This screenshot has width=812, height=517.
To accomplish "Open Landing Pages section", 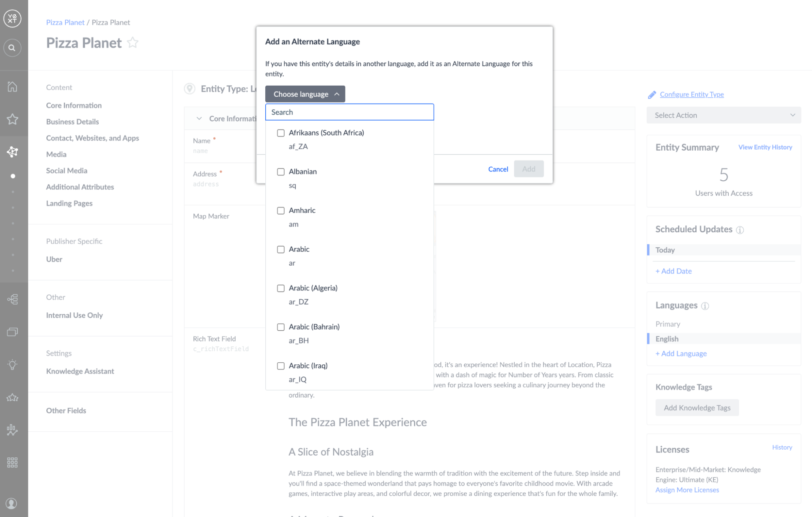I will (69, 203).
